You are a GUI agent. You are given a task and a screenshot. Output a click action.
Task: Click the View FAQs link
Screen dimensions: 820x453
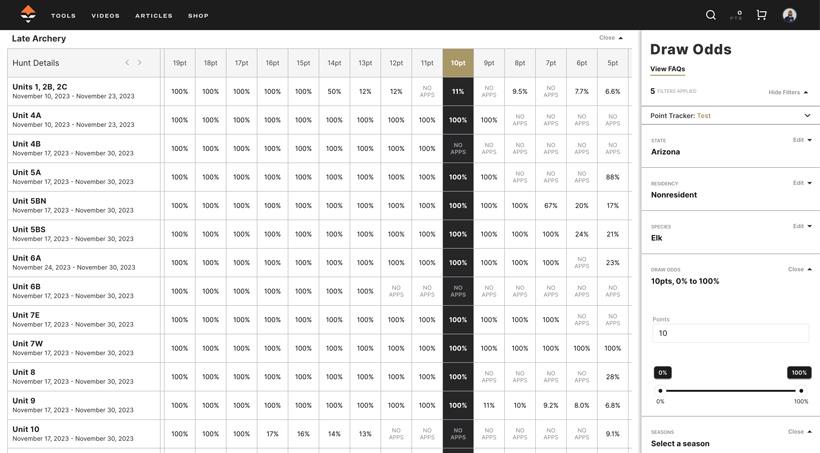667,69
